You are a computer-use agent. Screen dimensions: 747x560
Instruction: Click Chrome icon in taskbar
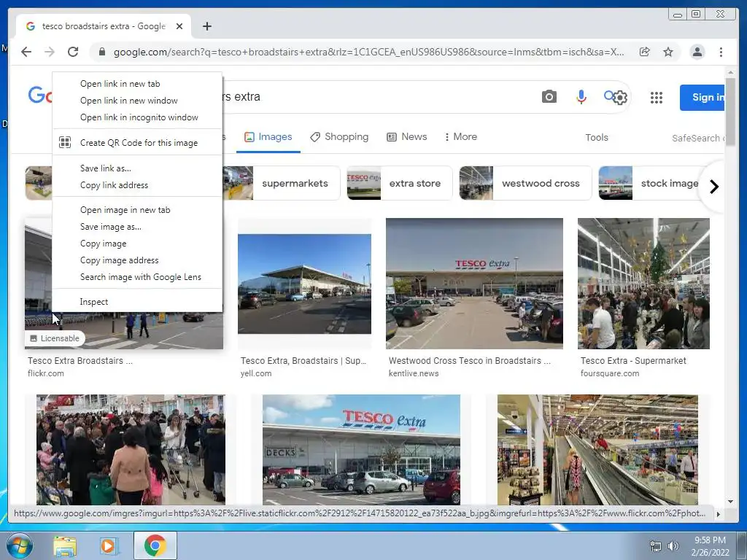(x=155, y=545)
